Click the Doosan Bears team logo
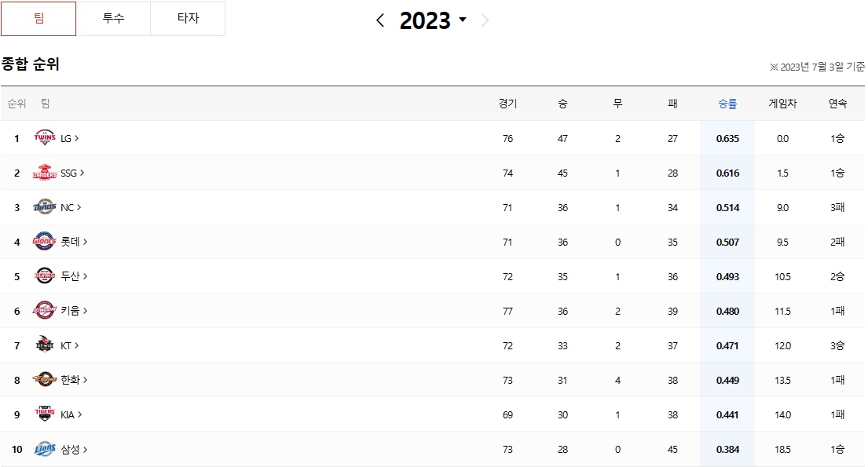868x467 pixels. coord(44,275)
